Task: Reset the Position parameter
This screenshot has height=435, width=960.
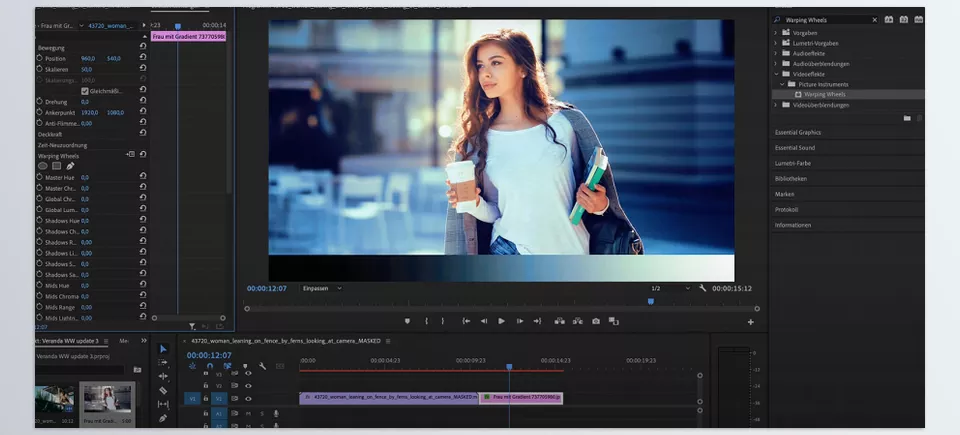Action: coord(143,58)
